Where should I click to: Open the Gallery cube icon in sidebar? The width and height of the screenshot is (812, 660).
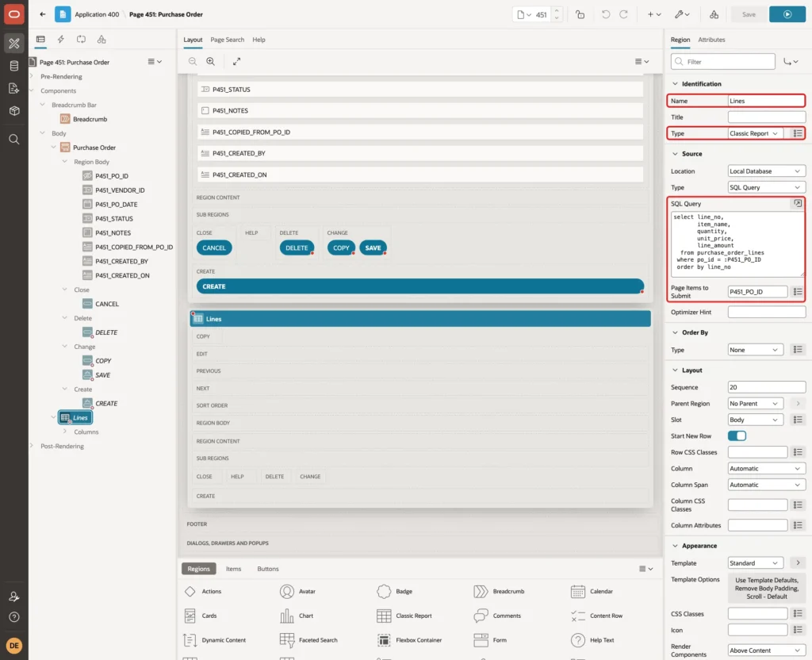(x=14, y=110)
